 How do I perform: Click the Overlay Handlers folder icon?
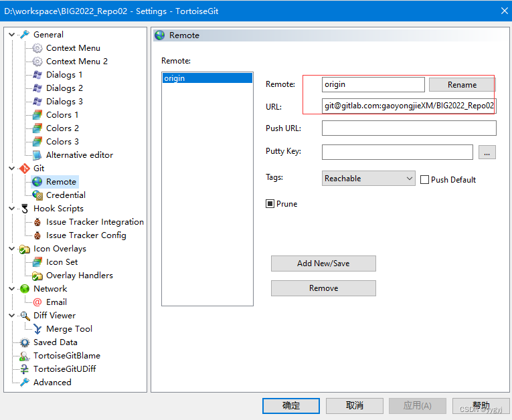click(x=37, y=276)
